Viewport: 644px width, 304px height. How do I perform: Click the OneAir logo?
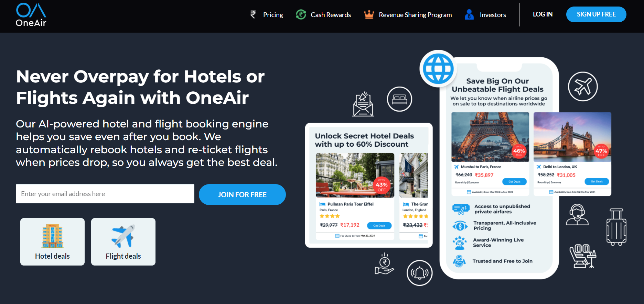click(31, 15)
